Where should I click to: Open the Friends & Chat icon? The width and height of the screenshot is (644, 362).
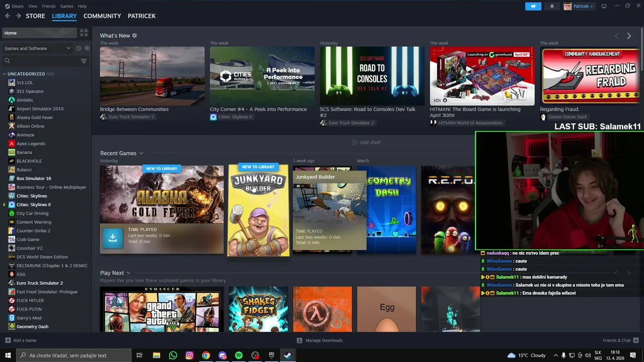(636, 340)
